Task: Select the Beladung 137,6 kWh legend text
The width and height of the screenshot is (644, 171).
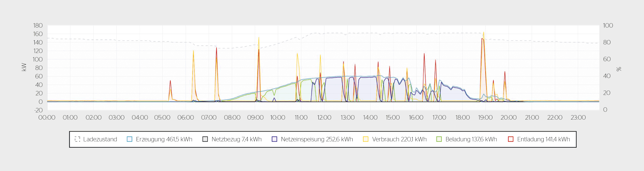Action: tap(471, 139)
